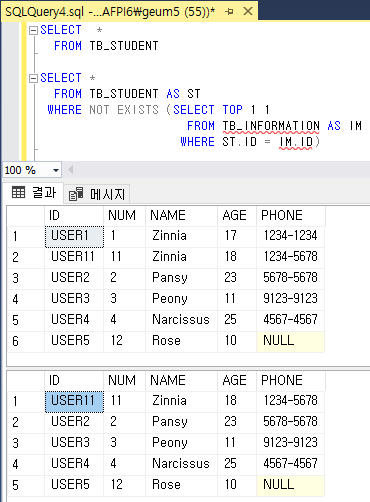The height and width of the screenshot is (502, 370).
Task: Collapse the second SELECT statement block
Action: [x=33, y=78]
